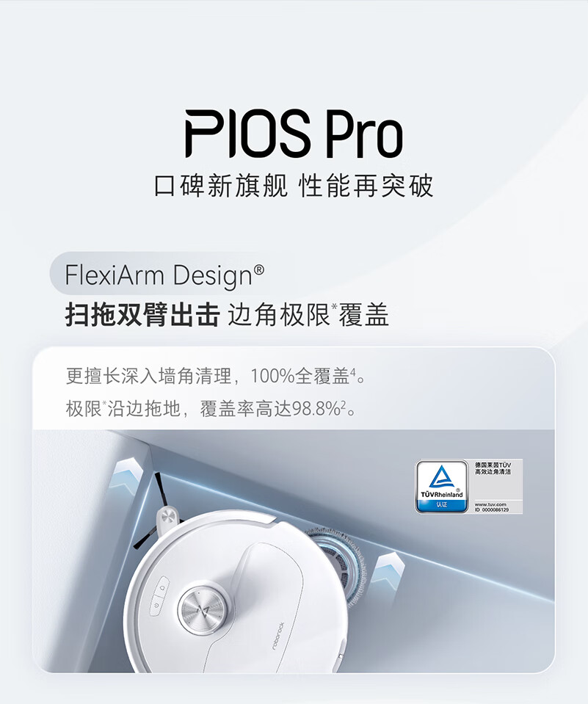The width and height of the screenshot is (588, 704).
Task: Click the 德国莱茵TÜV 高效边角清洁 label
Action: (493, 468)
